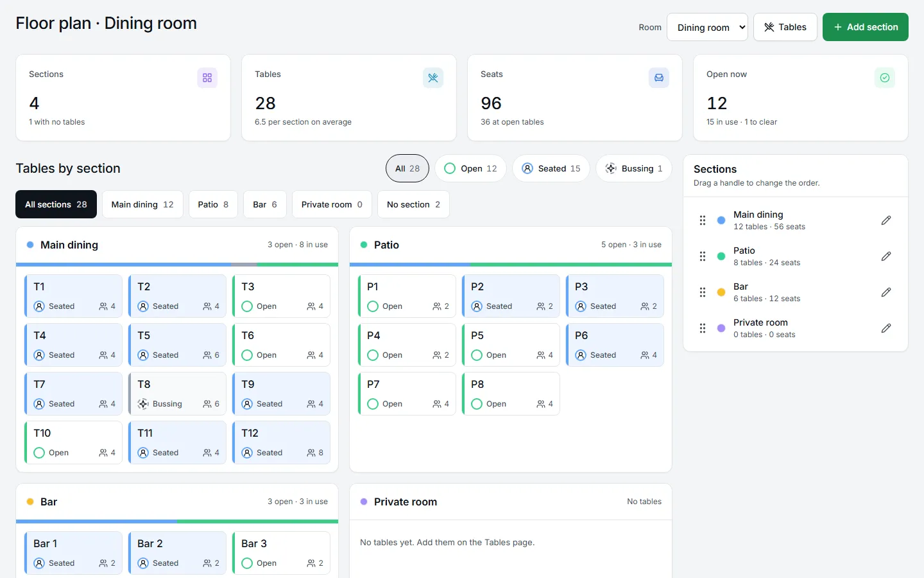This screenshot has height=578, width=924.
Task: Click the pencil icon beside Bar section
Action: (x=886, y=292)
